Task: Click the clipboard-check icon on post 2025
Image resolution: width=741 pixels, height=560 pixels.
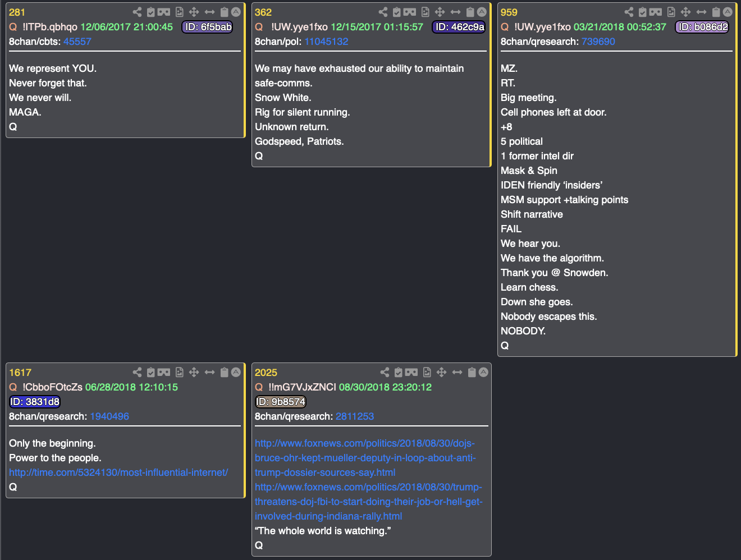Action: point(399,372)
